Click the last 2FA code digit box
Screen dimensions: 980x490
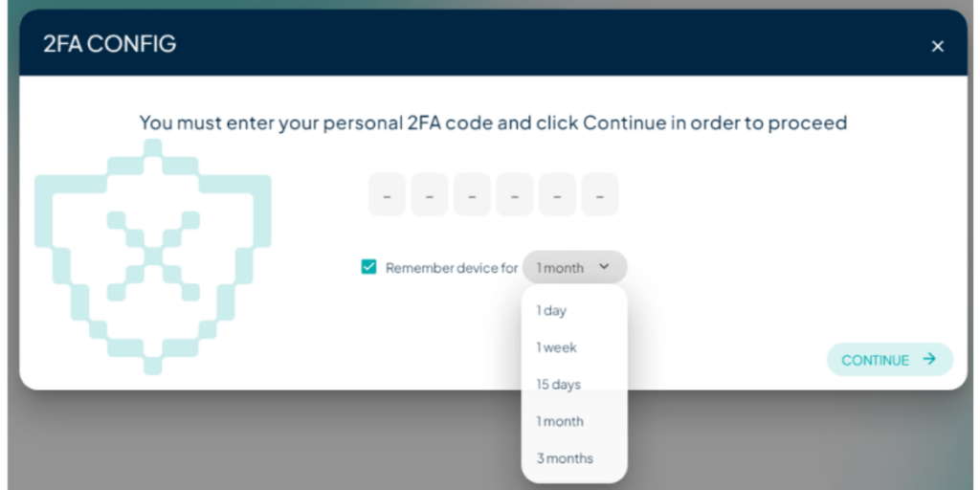pos(599,195)
